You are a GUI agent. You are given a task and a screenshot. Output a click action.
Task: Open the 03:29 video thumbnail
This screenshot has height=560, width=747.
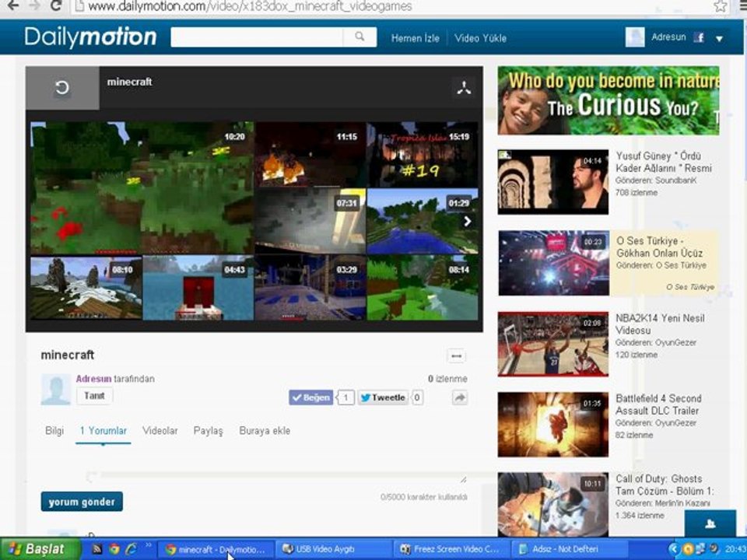coord(310,288)
